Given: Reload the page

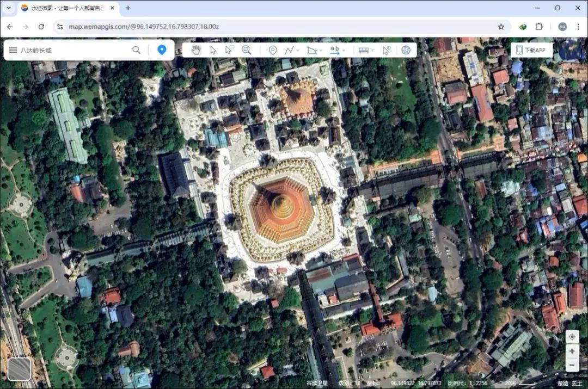Looking at the screenshot, I should pyautogui.click(x=41, y=27).
